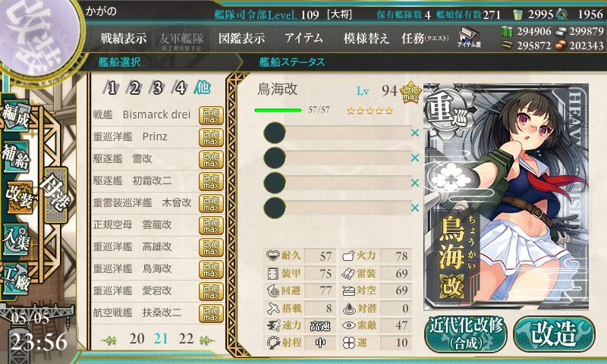Remove equipment with first slot X icon
The height and width of the screenshot is (364, 607).
click(x=415, y=133)
